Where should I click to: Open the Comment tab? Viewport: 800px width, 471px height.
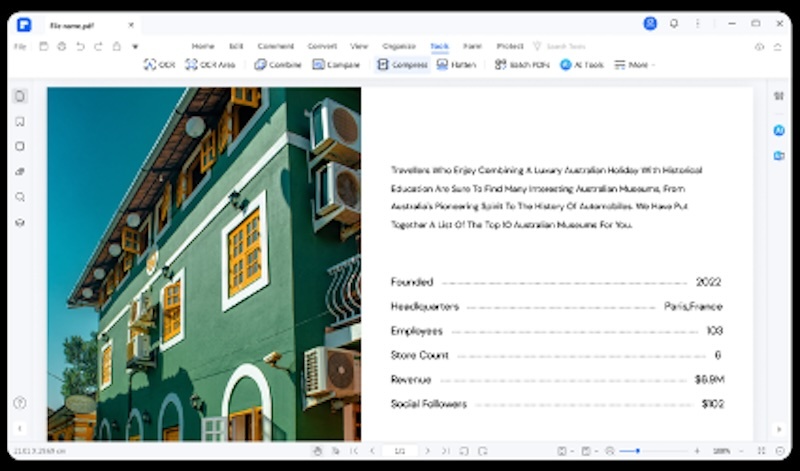pos(276,46)
